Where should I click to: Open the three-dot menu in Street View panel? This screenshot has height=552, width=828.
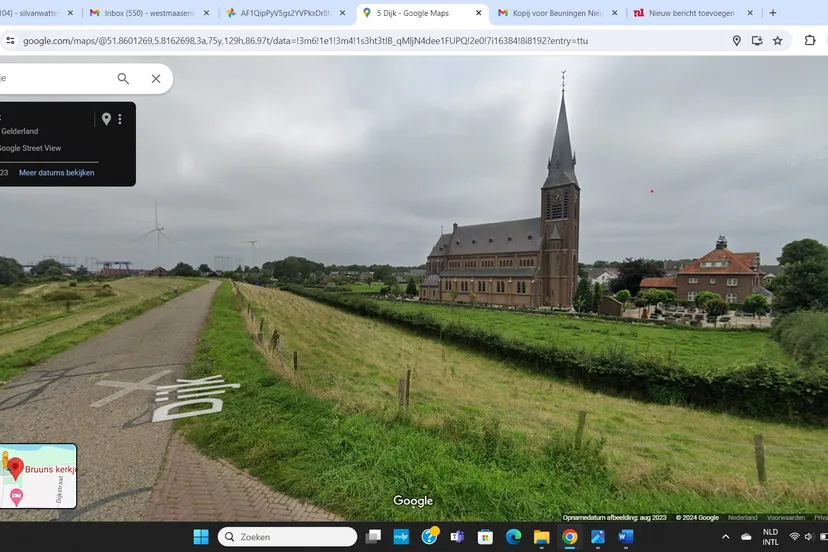click(x=120, y=119)
